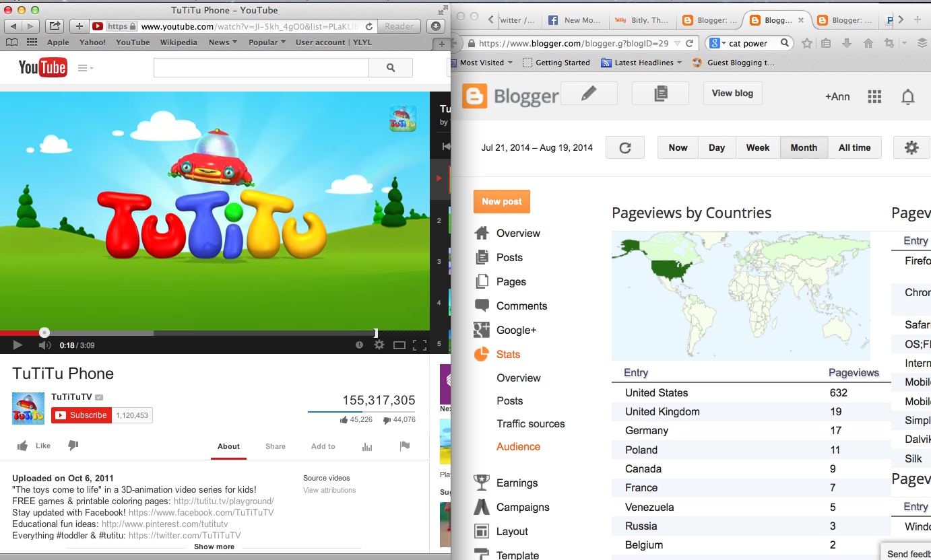Open the Firefox downloads arrow
Screen dimensions: 931x560
pos(847,43)
